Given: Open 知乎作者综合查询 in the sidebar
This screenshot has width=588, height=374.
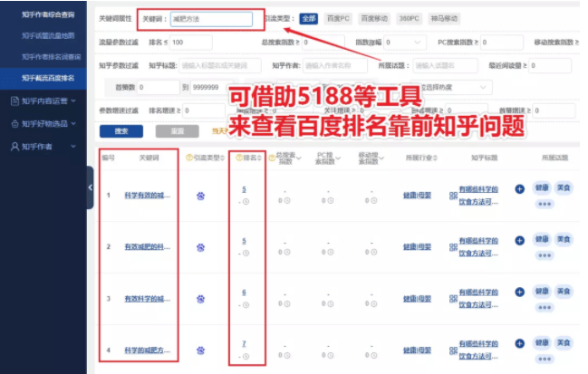Looking at the screenshot, I should tap(48, 14).
